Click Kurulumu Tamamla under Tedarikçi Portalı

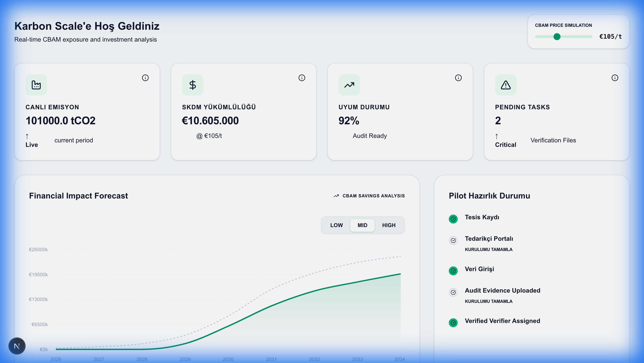click(x=489, y=249)
